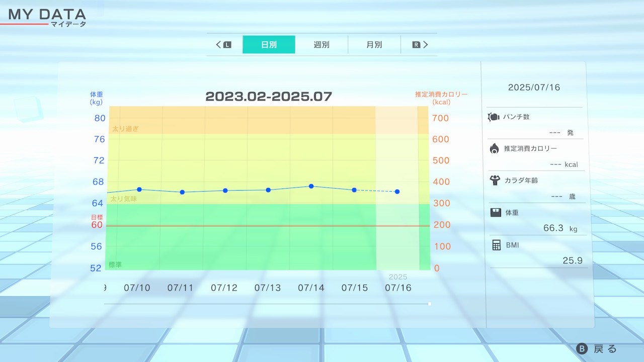Switch to the 週別 weekly tab
The width and height of the screenshot is (644, 362).
pos(321,45)
